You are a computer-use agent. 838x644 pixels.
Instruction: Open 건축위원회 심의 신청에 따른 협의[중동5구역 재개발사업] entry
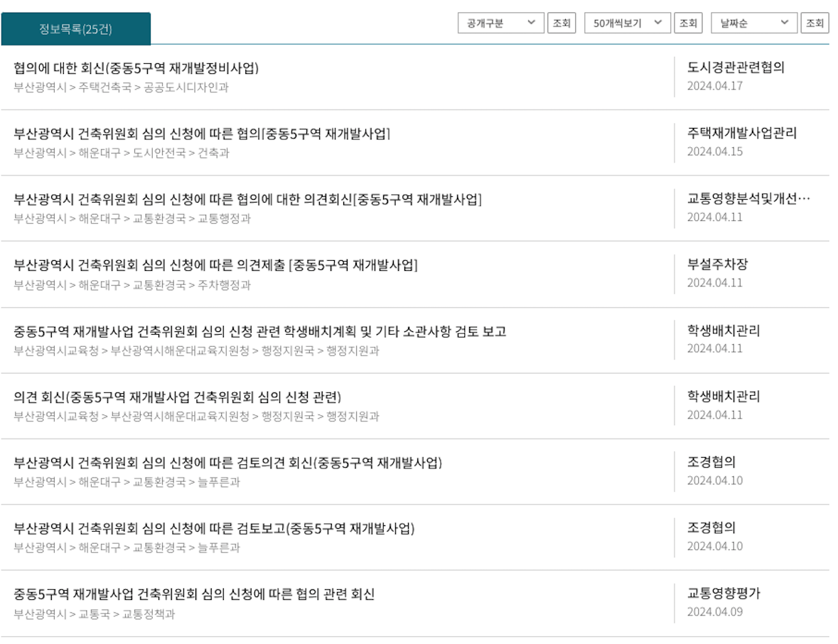202,134
